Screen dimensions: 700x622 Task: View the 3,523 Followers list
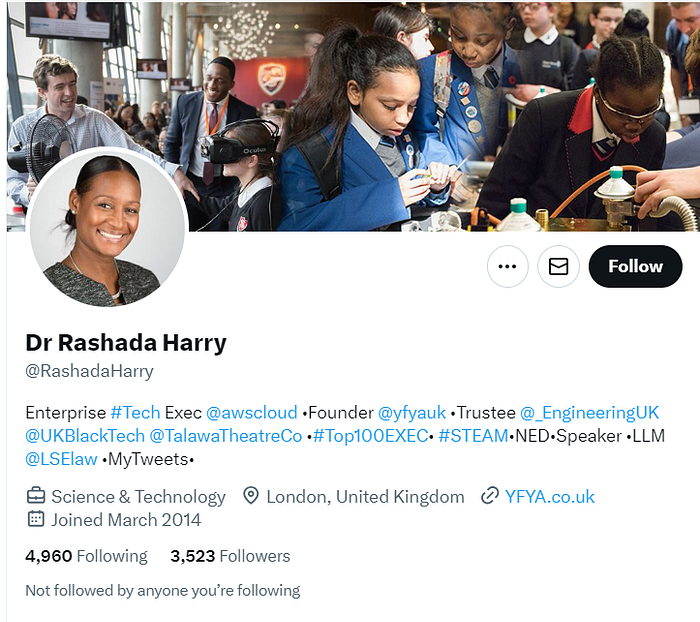(230, 556)
